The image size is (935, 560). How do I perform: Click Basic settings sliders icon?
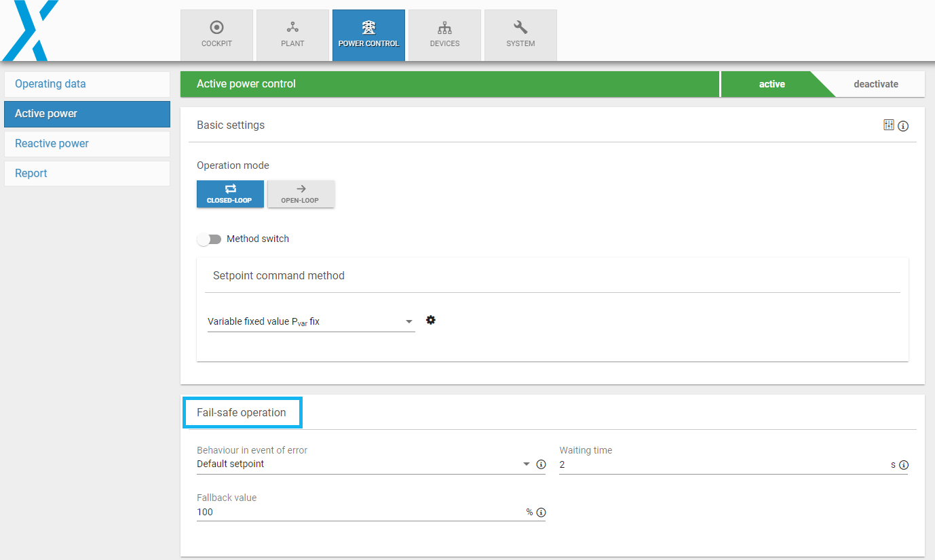point(889,125)
